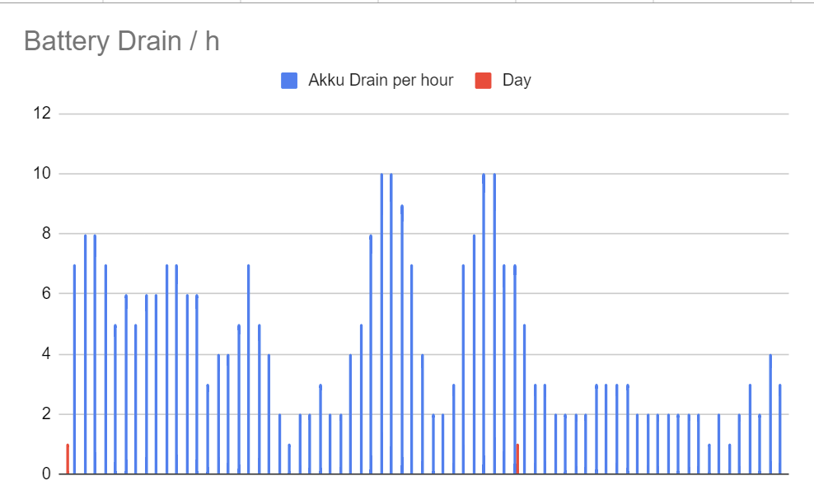Click the leftmost blue bar in the chart
Viewport: 814px width, 504px height.
(x=75, y=371)
